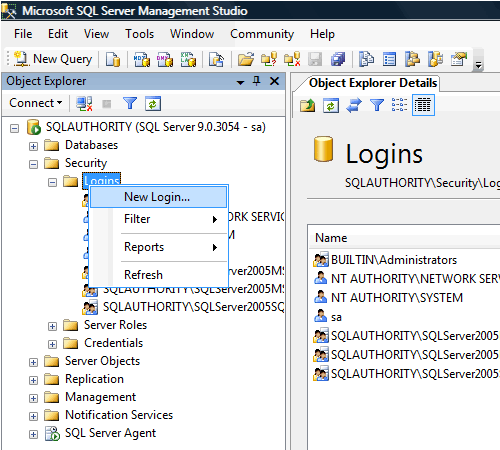The height and width of the screenshot is (450, 500).
Task: Open the Edit menu
Action: [58, 34]
